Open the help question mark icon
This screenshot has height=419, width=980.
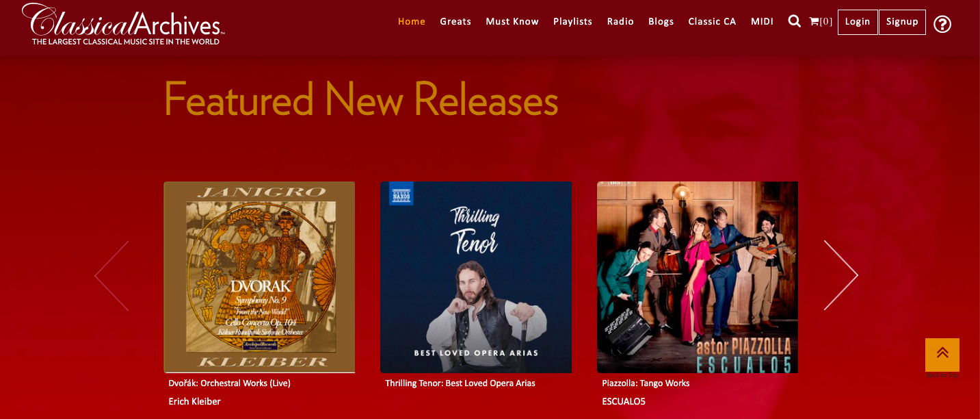(942, 24)
